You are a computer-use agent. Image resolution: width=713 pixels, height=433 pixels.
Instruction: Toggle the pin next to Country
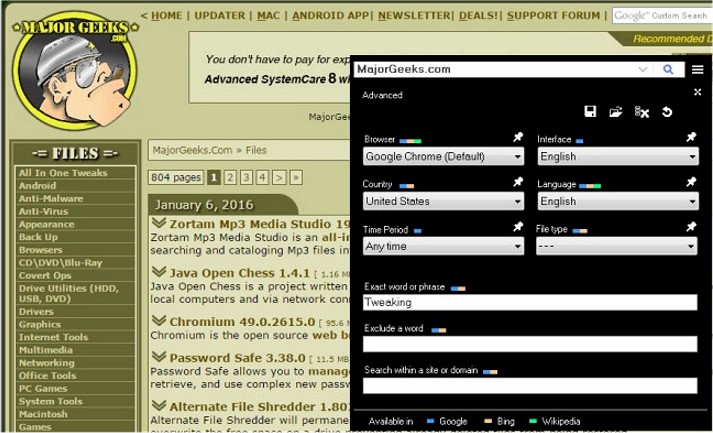point(518,182)
